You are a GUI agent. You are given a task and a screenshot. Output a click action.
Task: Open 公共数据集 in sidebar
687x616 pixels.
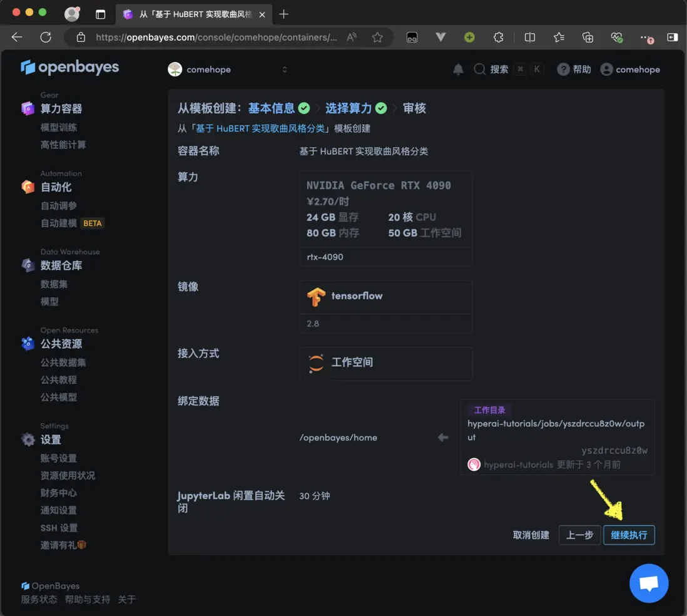tap(63, 362)
